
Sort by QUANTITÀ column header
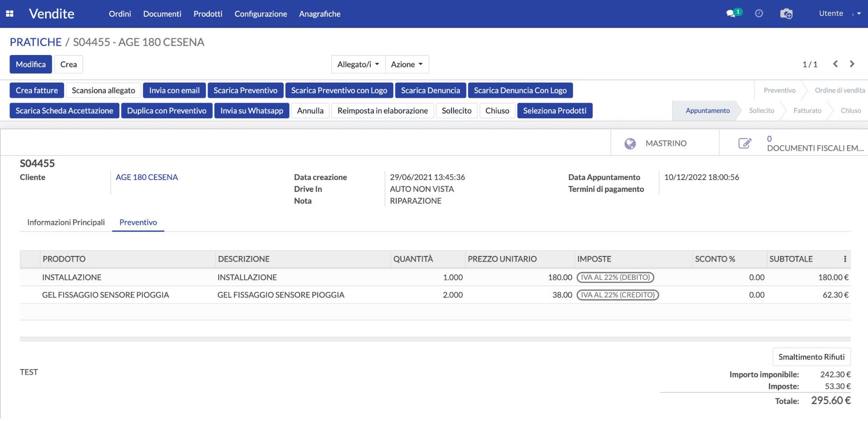click(428, 259)
